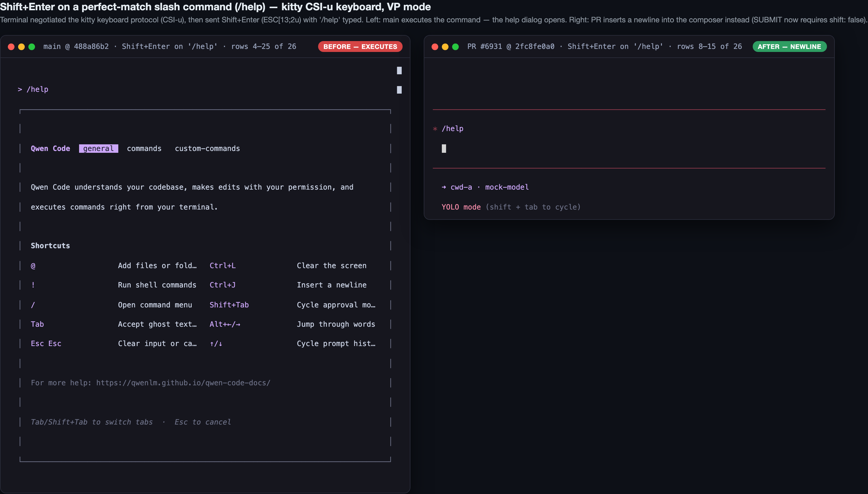Click the asterisk prompt marker before /help
The image size is (868, 494).
point(435,129)
